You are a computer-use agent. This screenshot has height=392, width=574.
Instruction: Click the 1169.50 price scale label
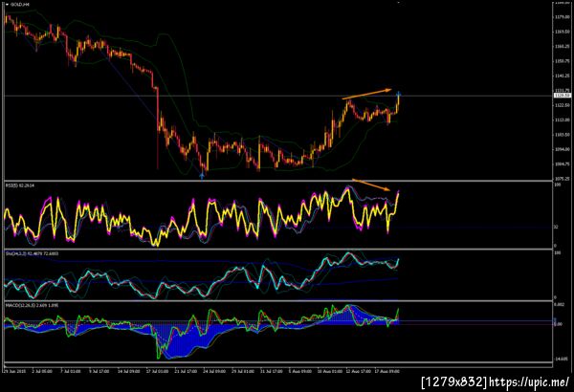click(562, 32)
